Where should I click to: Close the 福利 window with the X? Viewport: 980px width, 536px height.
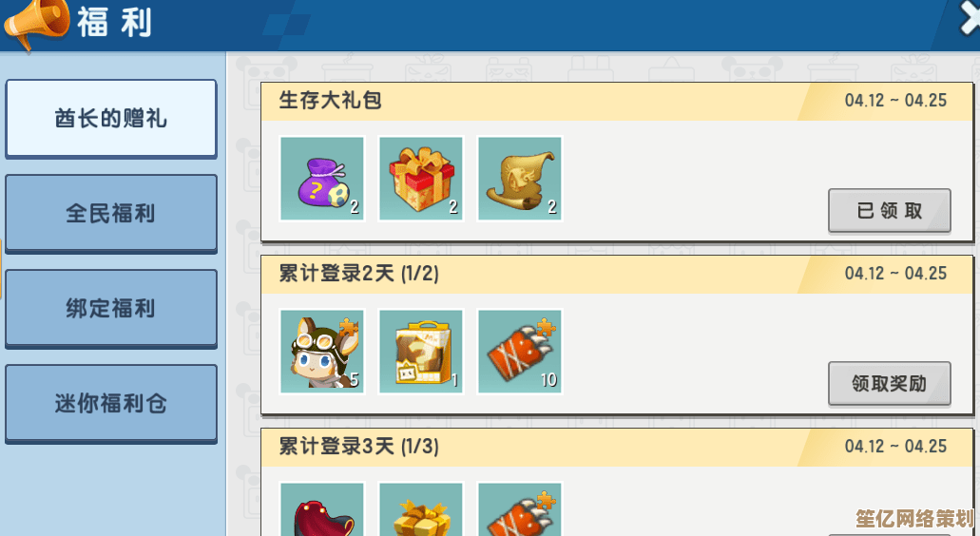coord(970,17)
